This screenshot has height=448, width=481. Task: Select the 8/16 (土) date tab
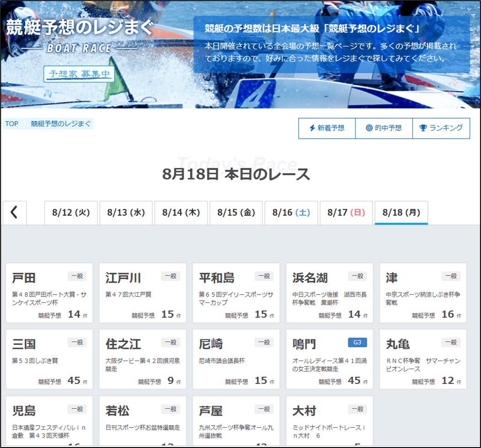coord(291,213)
